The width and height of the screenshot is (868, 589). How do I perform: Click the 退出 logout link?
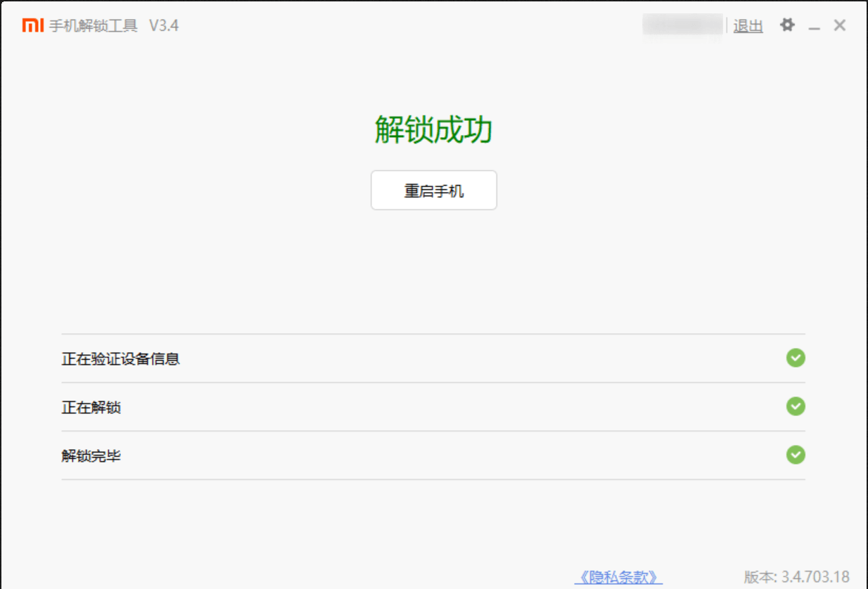(748, 26)
